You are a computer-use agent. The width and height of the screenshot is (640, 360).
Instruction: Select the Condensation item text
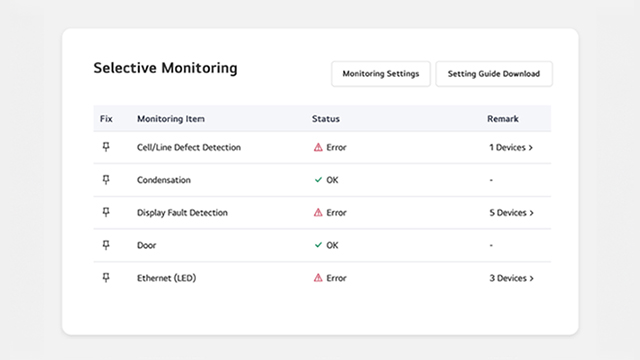point(164,180)
